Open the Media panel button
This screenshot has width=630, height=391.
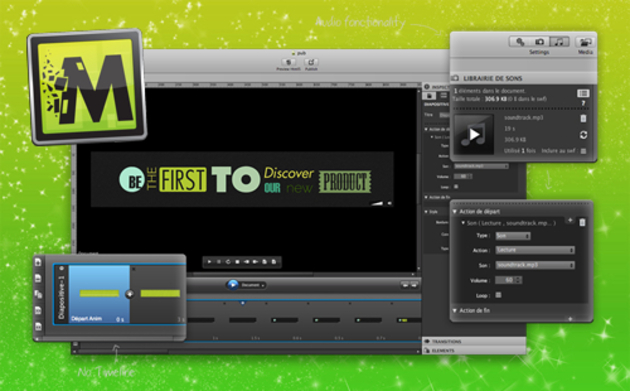pos(585,42)
